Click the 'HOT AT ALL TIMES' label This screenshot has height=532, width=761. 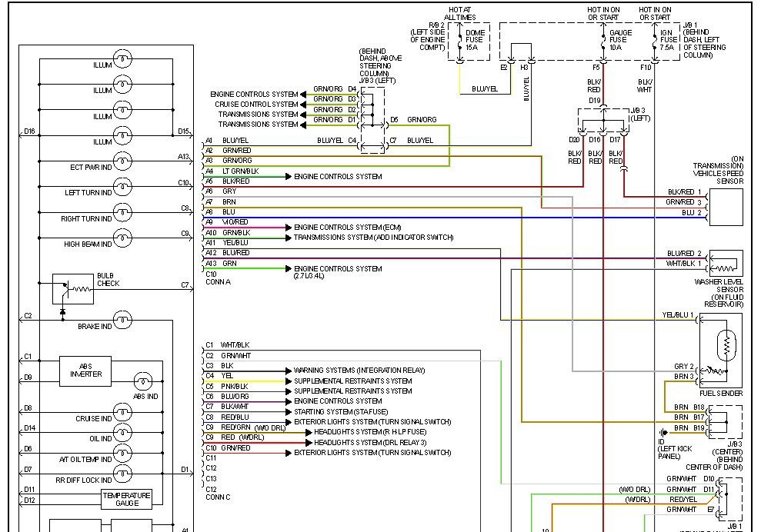point(459,14)
